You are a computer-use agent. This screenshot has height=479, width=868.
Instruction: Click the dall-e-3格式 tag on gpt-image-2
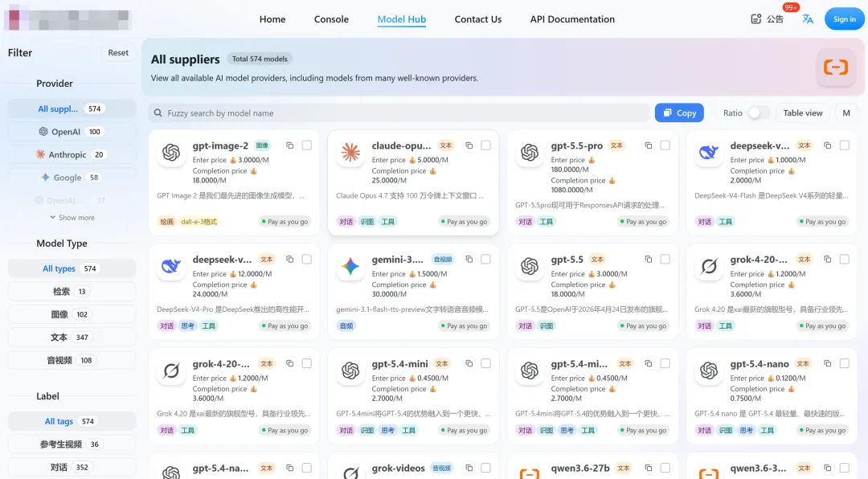[x=199, y=222]
